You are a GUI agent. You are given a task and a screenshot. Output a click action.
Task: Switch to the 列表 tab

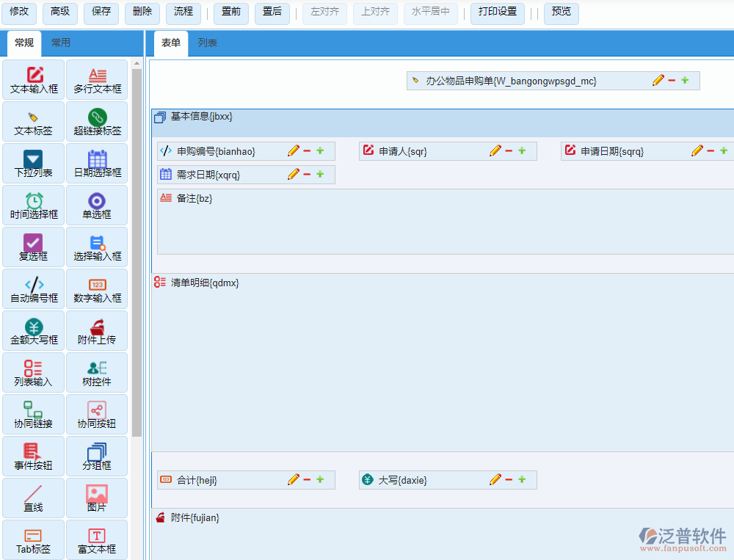[208, 43]
